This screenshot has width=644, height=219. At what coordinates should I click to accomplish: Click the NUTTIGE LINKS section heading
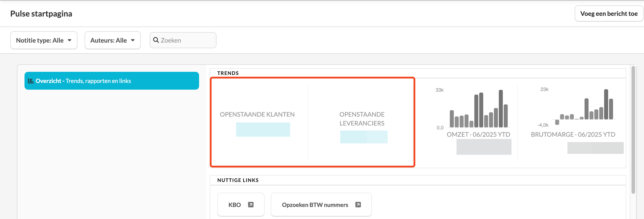point(238,180)
